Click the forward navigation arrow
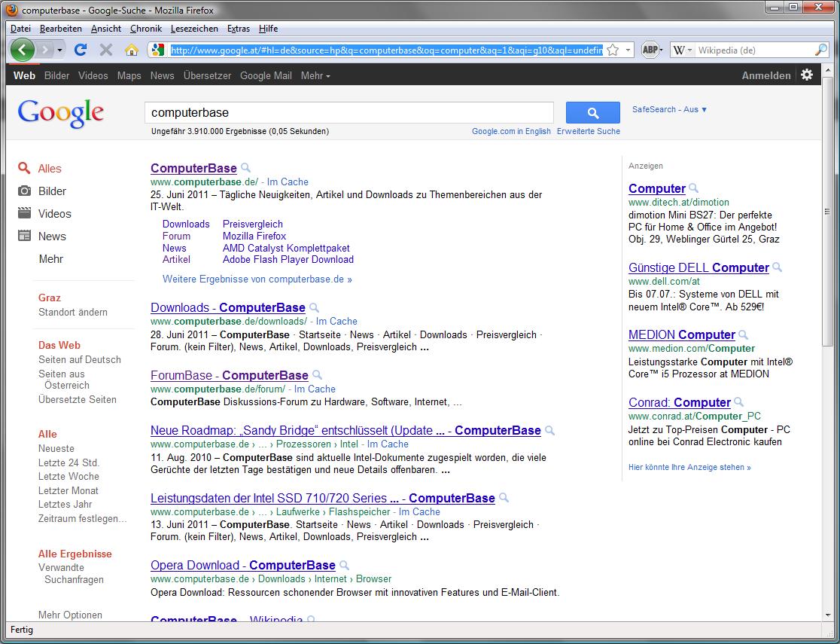Image resolution: width=840 pixels, height=644 pixels. 45,50
